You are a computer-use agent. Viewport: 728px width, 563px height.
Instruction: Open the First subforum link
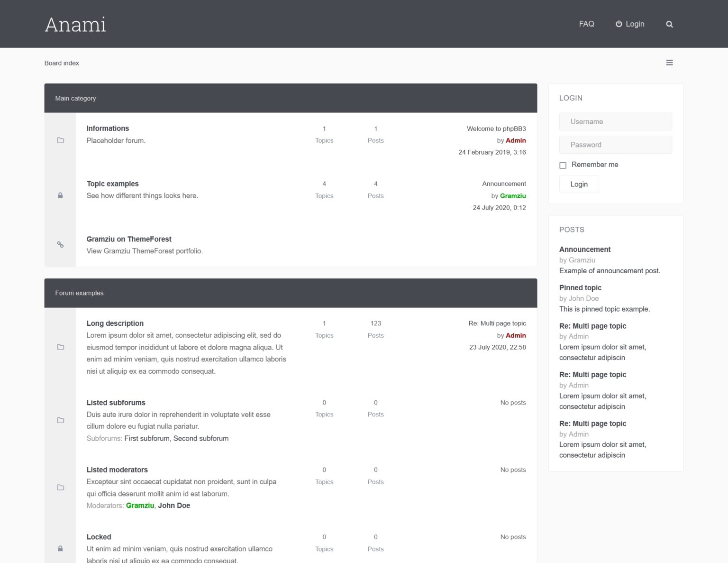tap(147, 438)
